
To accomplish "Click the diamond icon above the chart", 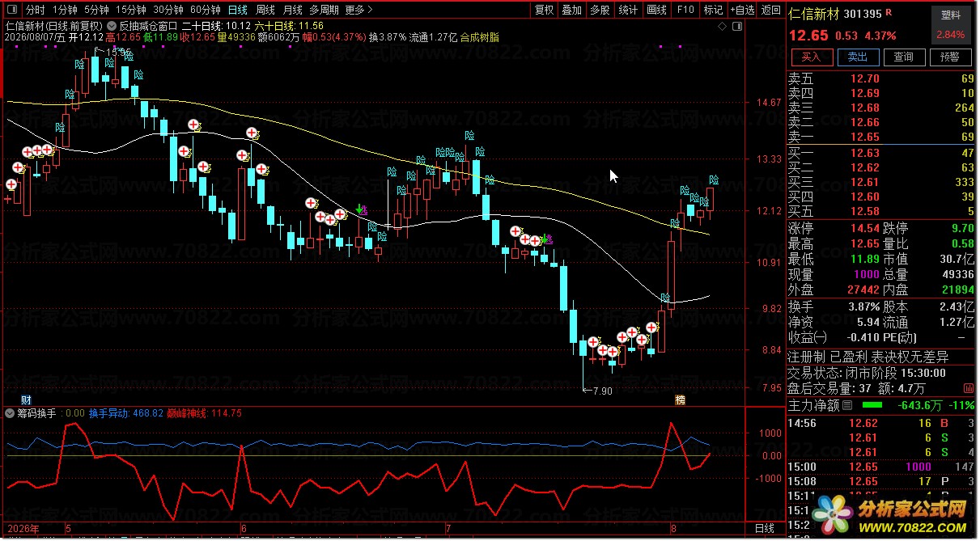I will click(723, 27).
